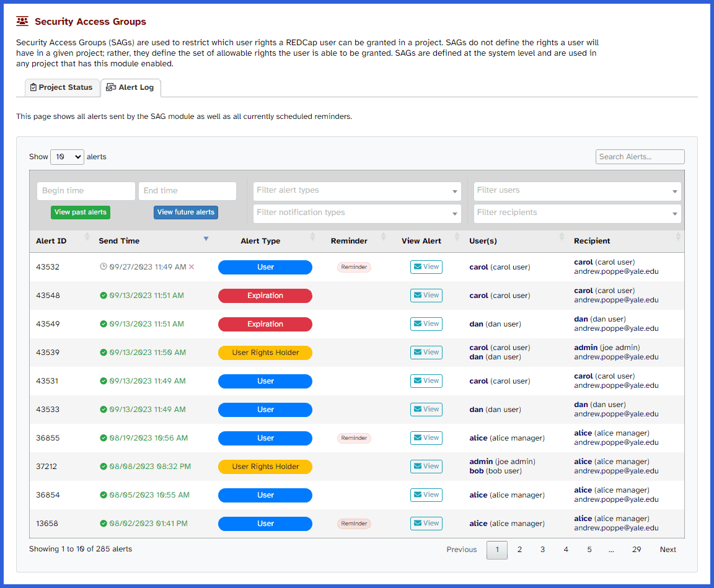The height and width of the screenshot is (588, 714).
Task: Click the green sent checkmark for alert 43548
Action: [x=104, y=296]
